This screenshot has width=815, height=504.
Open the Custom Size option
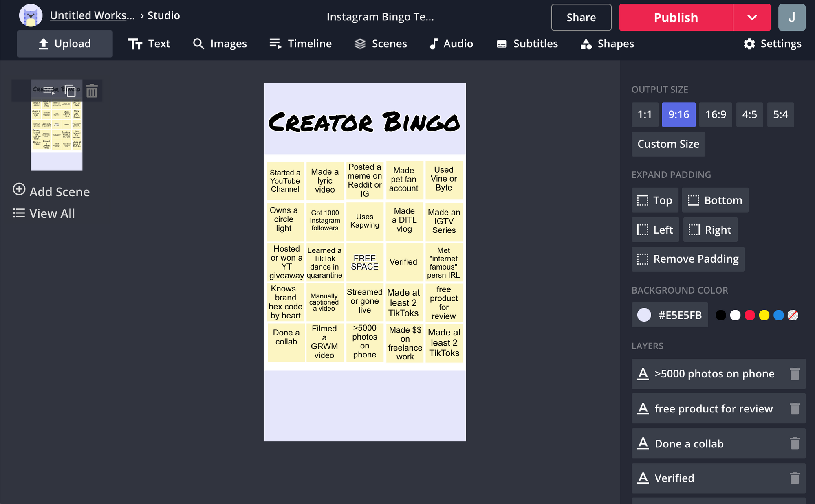coord(668,144)
